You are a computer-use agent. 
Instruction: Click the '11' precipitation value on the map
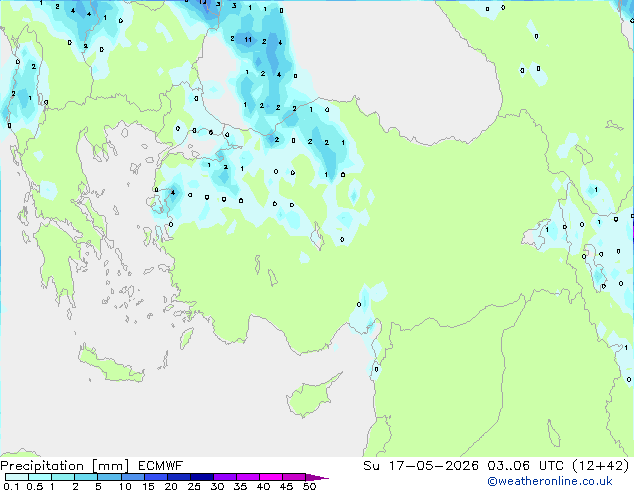click(x=248, y=40)
